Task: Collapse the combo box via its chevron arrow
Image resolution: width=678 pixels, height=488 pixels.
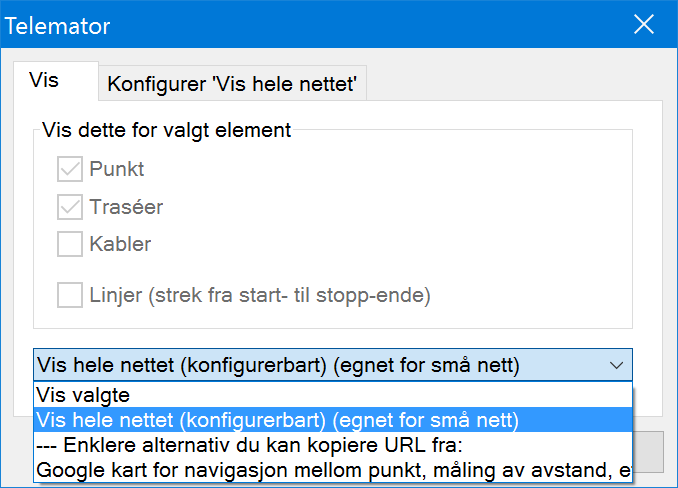Action: (x=616, y=365)
